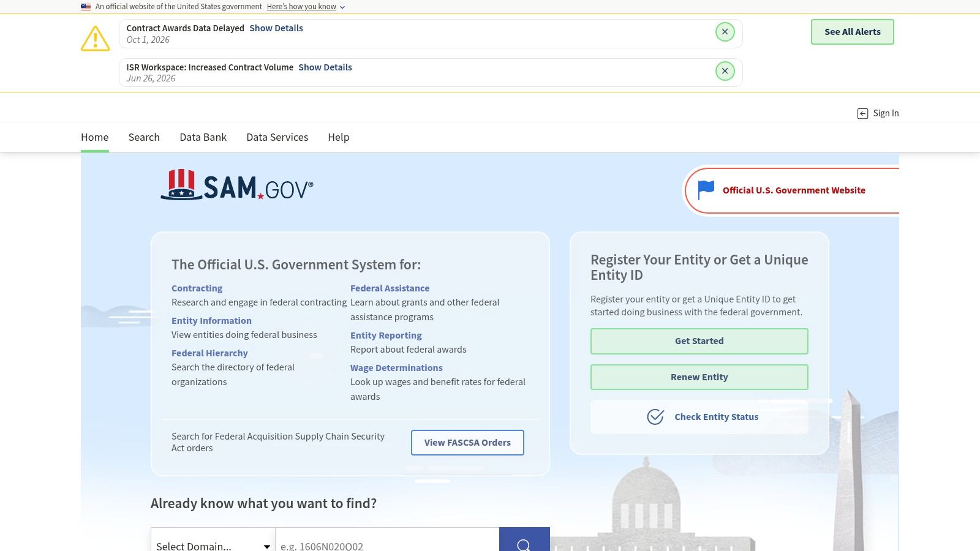Image resolution: width=980 pixels, height=551 pixels.
Task: Open the Help tab
Action: (339, 137)
